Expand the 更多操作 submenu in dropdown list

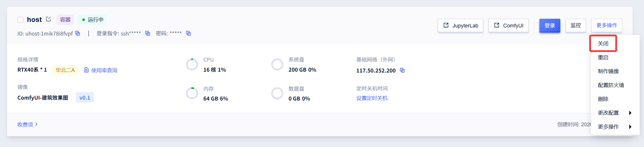point(614,127)
